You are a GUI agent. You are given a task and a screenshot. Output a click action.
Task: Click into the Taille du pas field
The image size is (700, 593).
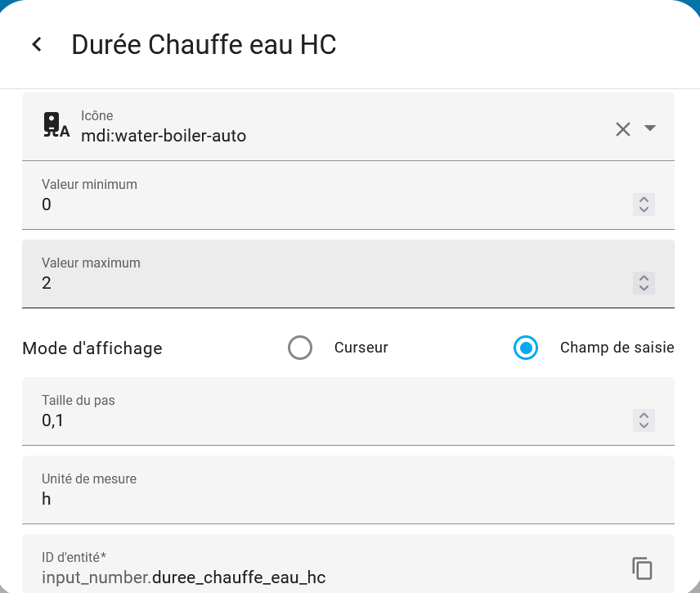327,420
